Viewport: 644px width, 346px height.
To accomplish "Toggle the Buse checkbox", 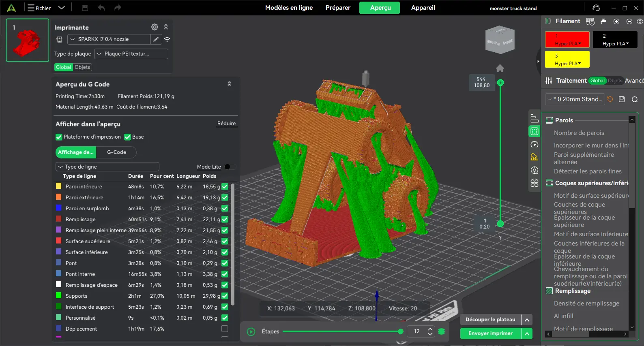I will (127, 137).
